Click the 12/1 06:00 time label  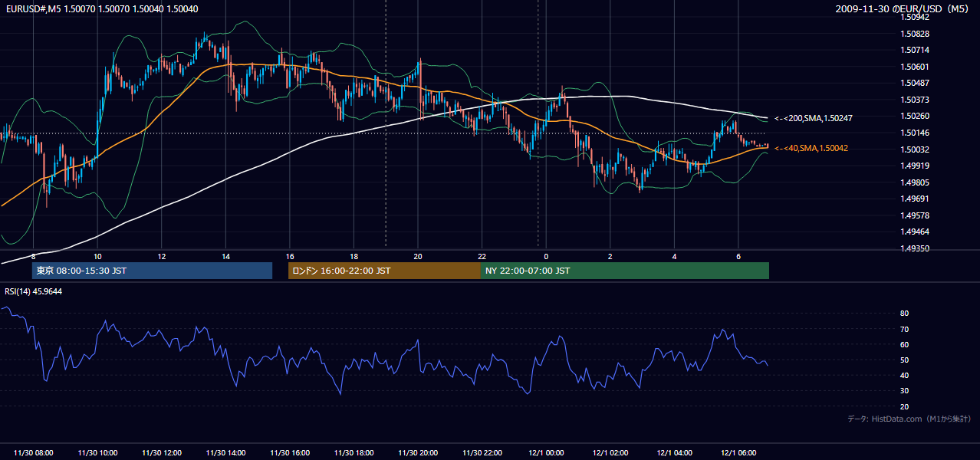point(738,453)
